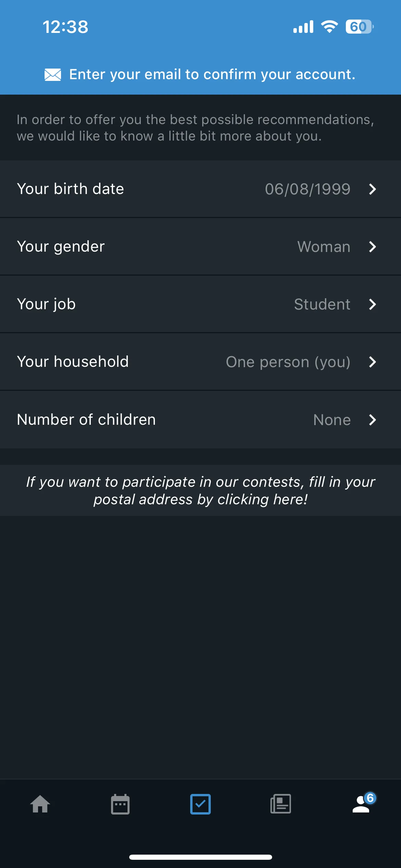
Task: Expand the gender row chevron
Action: coord(373,247)
